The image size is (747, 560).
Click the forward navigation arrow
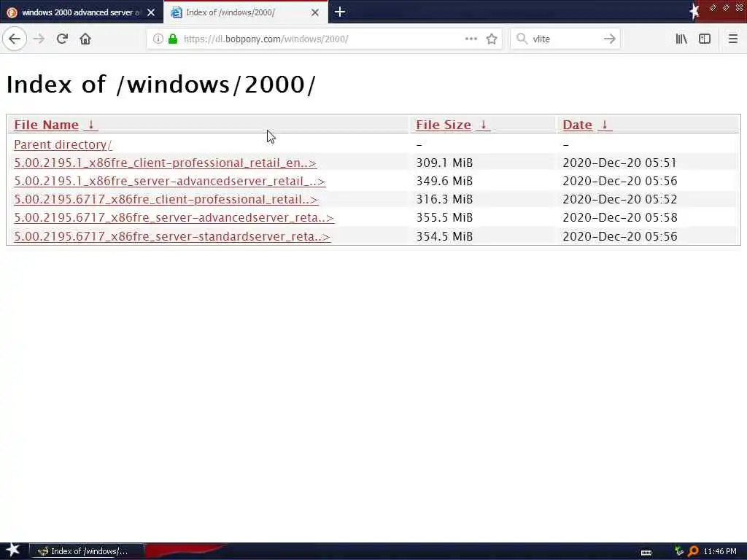click(39, 39)
